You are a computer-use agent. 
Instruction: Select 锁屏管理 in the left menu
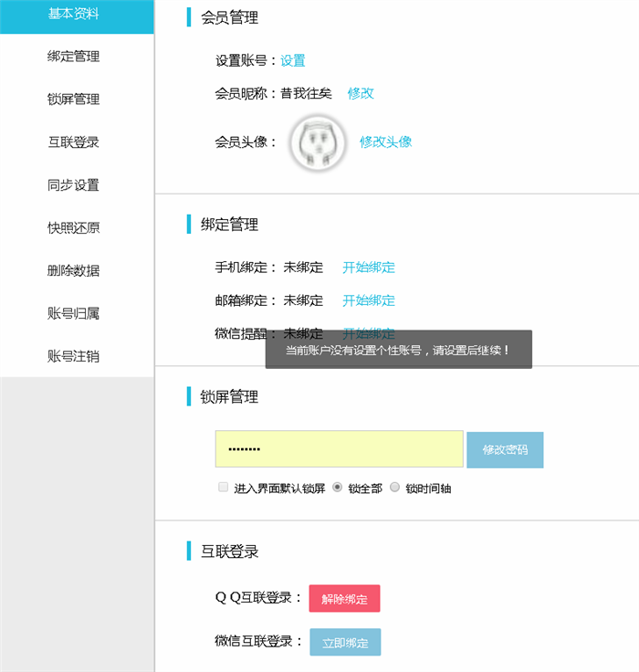[x=74, y=100]
